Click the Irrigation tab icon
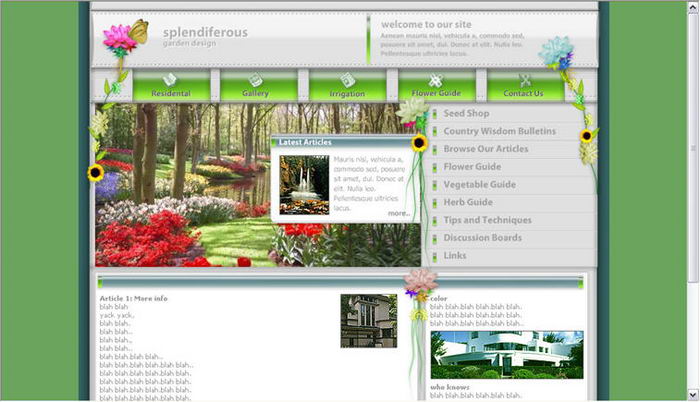700x402 pixels. tap(347, 79)
